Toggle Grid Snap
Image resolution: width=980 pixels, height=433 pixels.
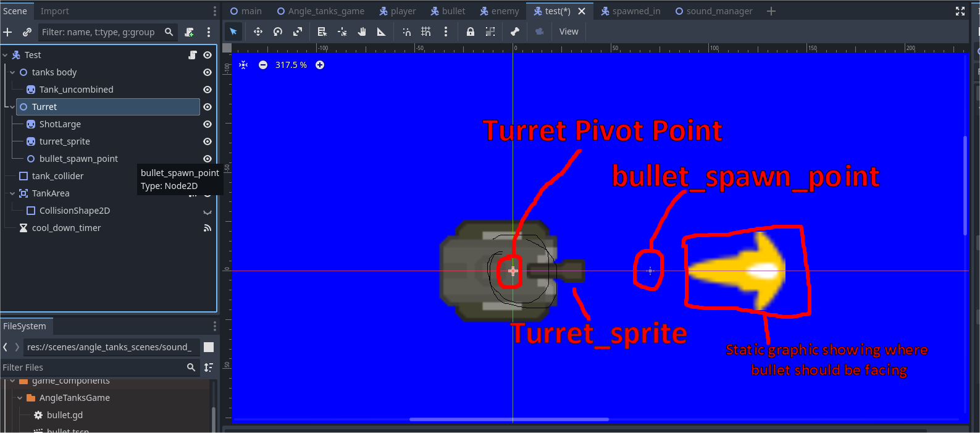tap(426, 32)
